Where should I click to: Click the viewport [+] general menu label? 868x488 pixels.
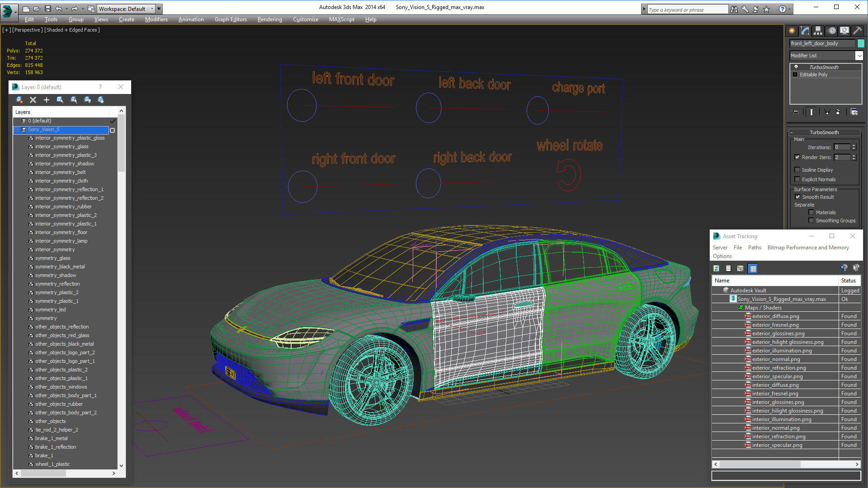7,30
